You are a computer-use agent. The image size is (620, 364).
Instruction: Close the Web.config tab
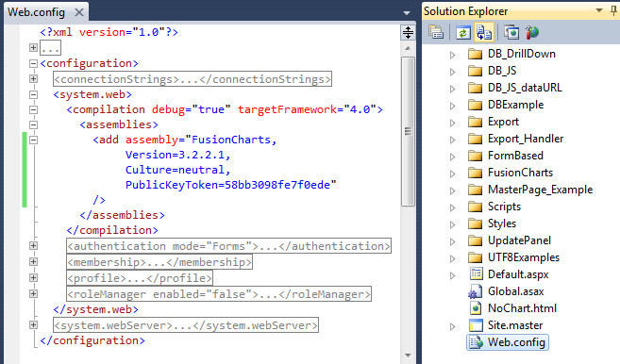point(79,12)
